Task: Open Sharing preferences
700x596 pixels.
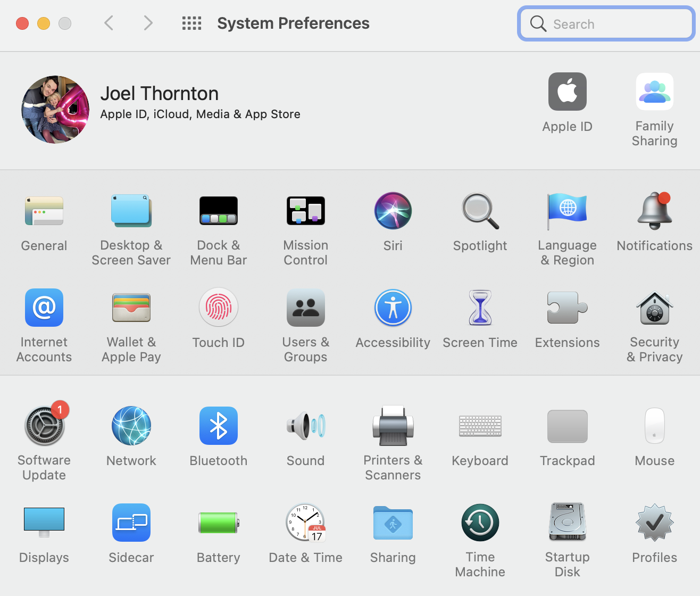Action: point(393,523)
